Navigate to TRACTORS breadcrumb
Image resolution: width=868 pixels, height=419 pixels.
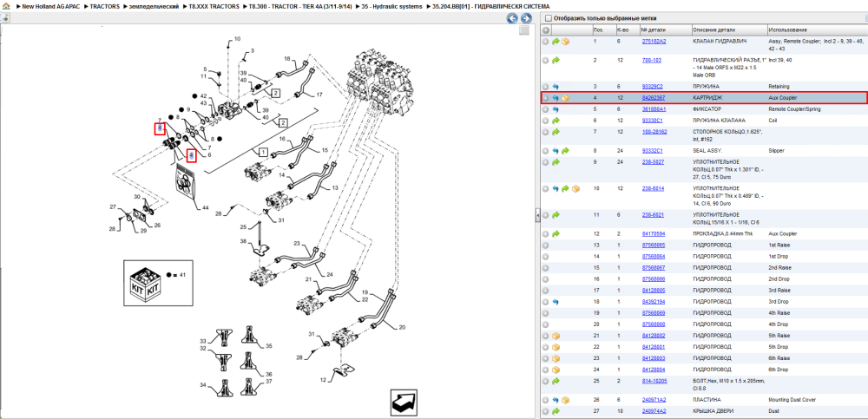click(x=104, y=5)
